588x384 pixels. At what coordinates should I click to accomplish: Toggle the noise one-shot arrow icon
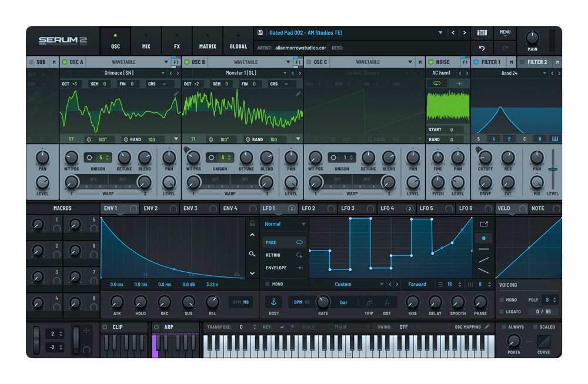(x=459, y=84)
